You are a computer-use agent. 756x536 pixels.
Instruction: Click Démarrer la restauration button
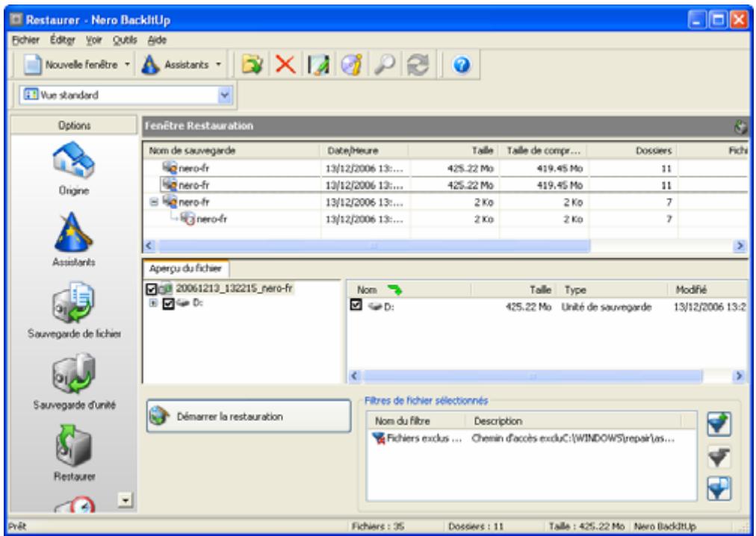[x=248, y=416]
